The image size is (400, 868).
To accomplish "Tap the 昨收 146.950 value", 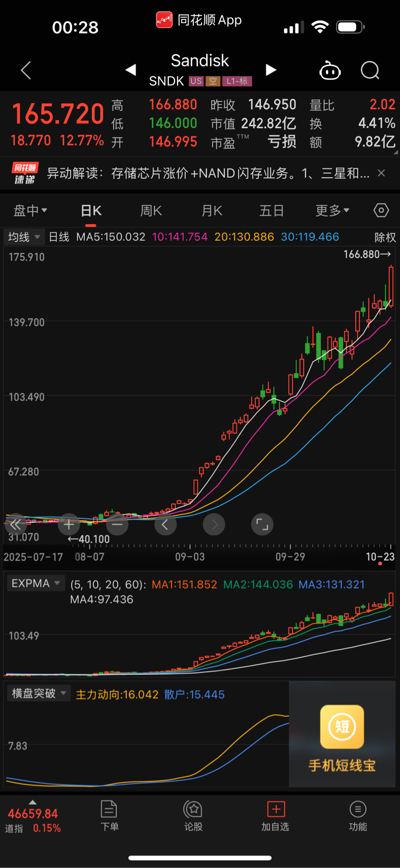I will pos(272,104).
